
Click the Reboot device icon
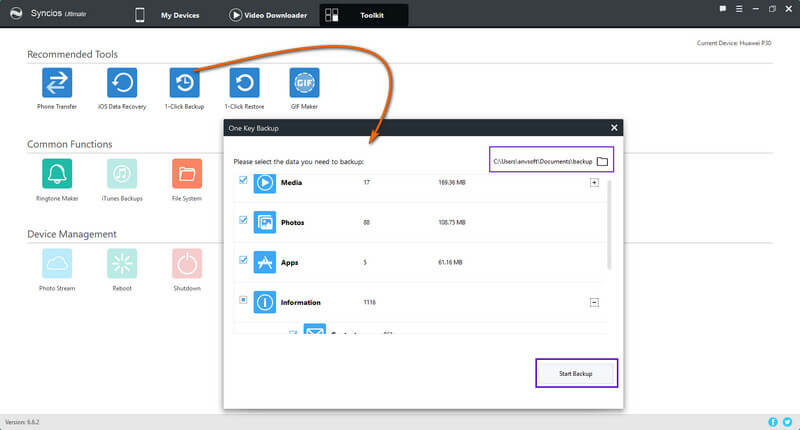pyautogui.click(x=122, y=263)
